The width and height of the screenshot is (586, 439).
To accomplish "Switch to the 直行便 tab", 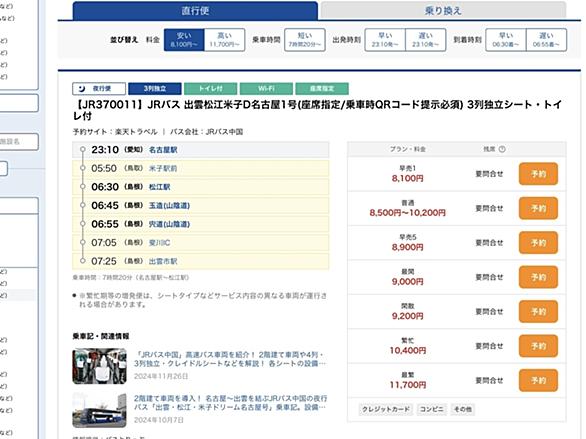I will point(195,11).
